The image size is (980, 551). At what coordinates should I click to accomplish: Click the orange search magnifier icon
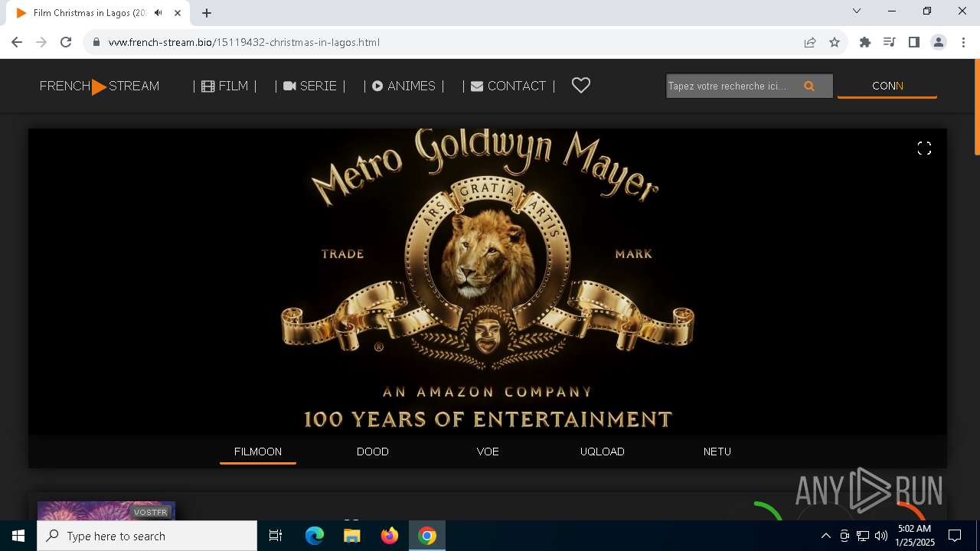(x=809, y=86)
